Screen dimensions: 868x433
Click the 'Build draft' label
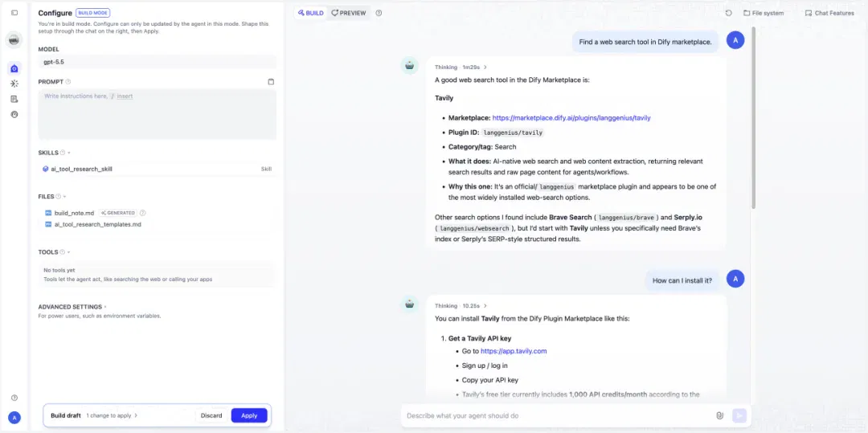click(66, 415)
